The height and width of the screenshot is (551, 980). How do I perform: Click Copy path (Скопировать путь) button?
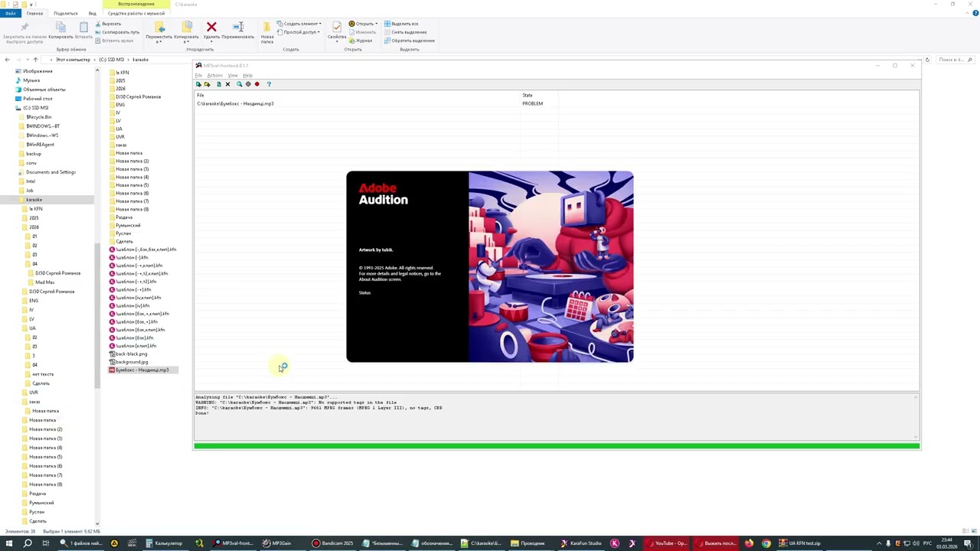117,32
